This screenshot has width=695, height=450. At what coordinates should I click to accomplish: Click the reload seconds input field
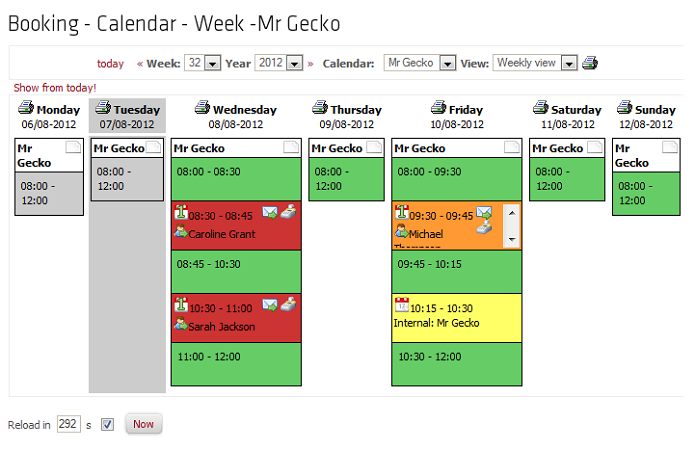click(x=69, y=424)
